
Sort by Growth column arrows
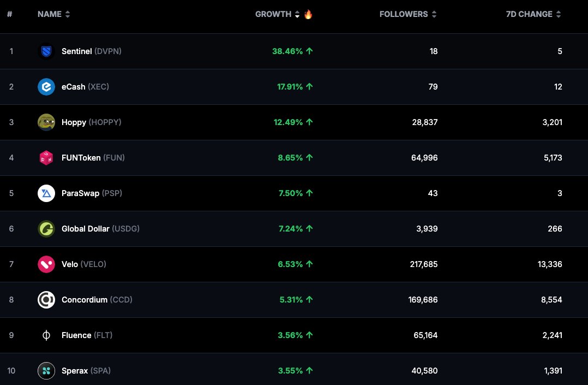297,14
